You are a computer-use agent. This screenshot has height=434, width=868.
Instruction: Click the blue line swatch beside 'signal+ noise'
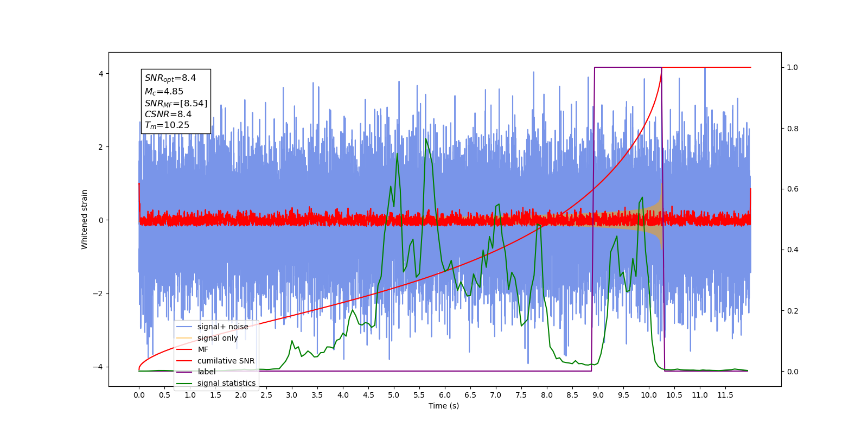(184, 327)
